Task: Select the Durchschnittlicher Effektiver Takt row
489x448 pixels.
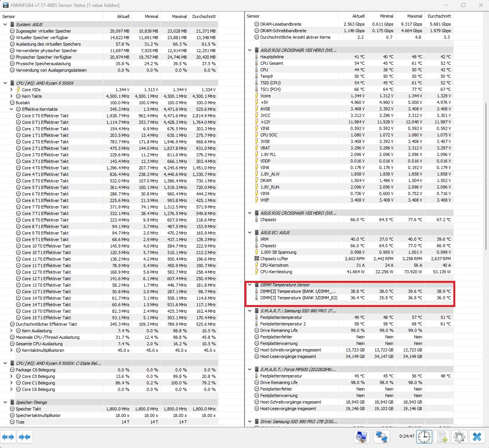Action: 109,324
